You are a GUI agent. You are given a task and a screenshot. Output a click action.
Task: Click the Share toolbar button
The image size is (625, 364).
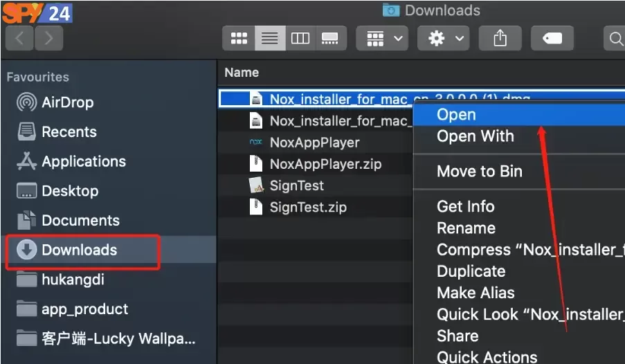tap(500, 38)
